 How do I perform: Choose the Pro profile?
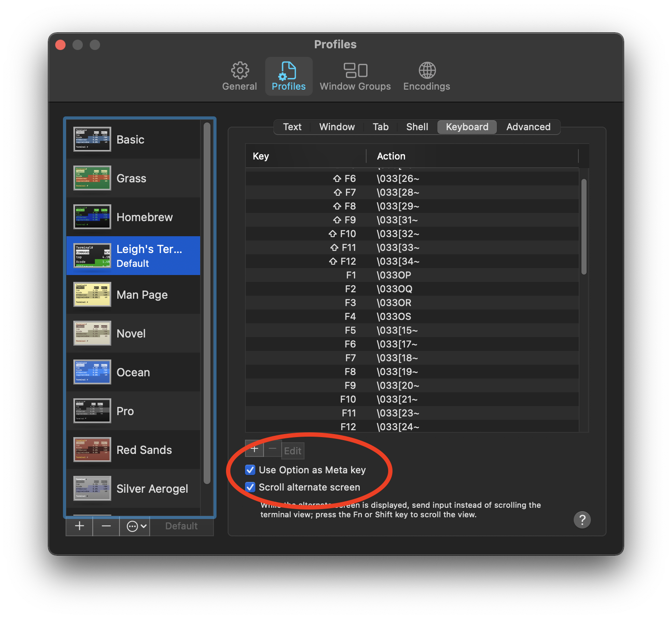tap(133, 411)
